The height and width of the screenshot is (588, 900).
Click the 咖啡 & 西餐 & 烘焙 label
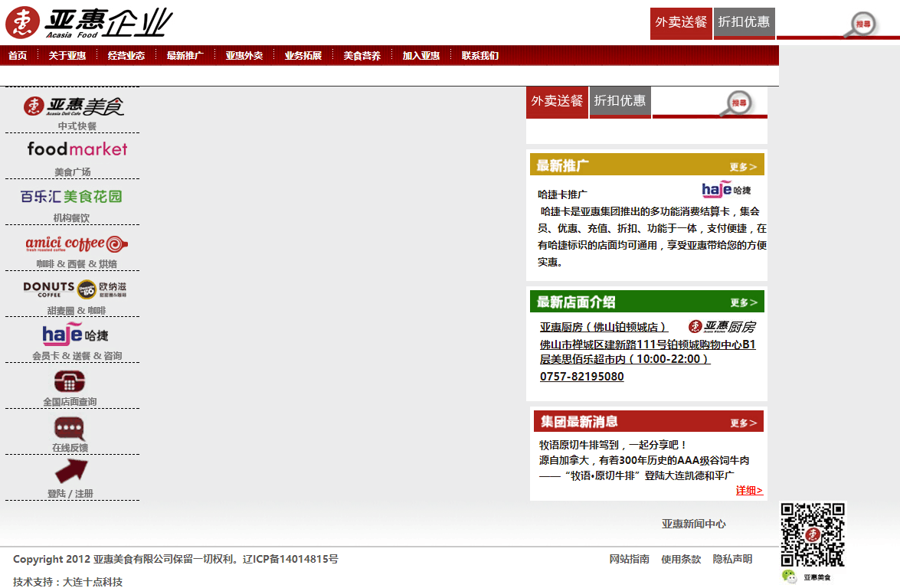77,264
